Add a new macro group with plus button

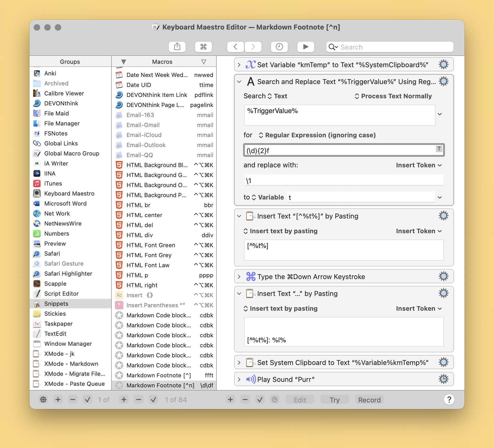(x=58, y=400)
